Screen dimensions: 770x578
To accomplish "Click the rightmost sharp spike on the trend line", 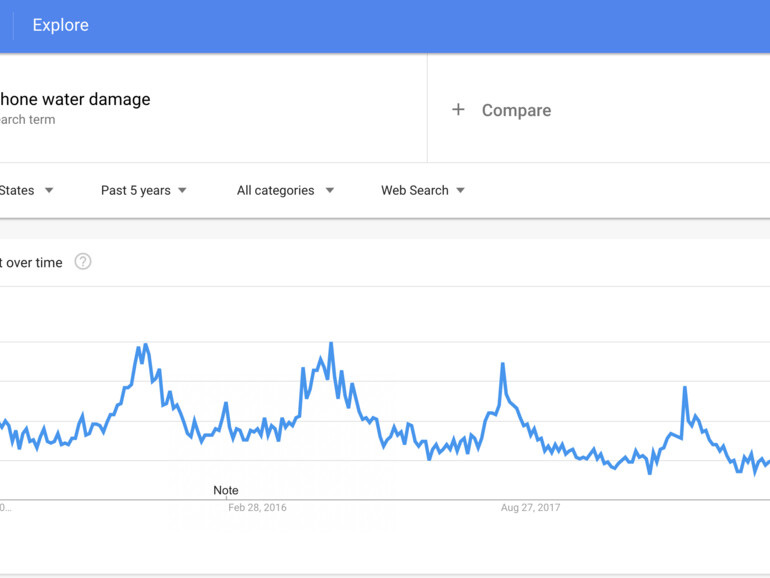I will (x=685, y=388).
